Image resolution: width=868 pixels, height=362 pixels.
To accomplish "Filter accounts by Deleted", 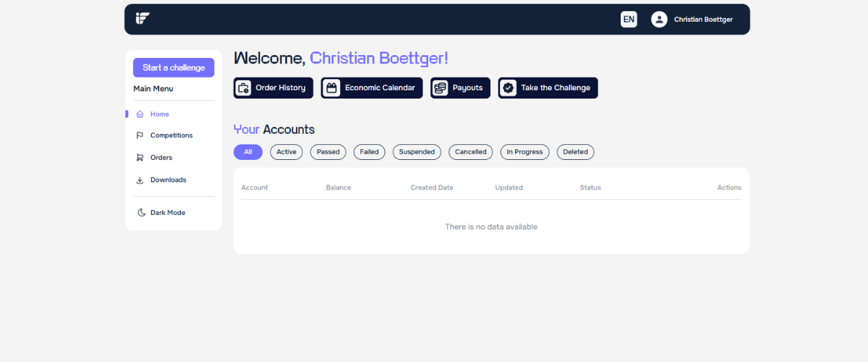I will [576, 152].
